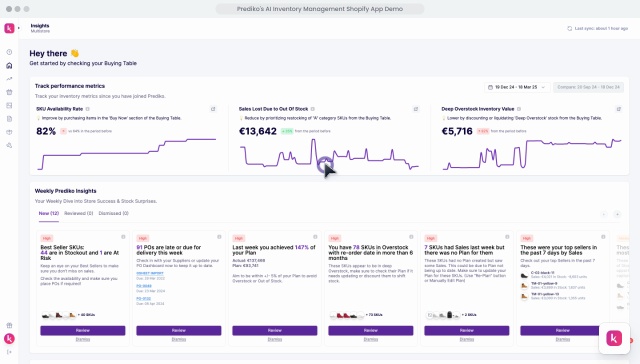Click product thumbnails on 7 SKUs no Plan card
The image size is (640, 364).
click(x=443, y=315)
